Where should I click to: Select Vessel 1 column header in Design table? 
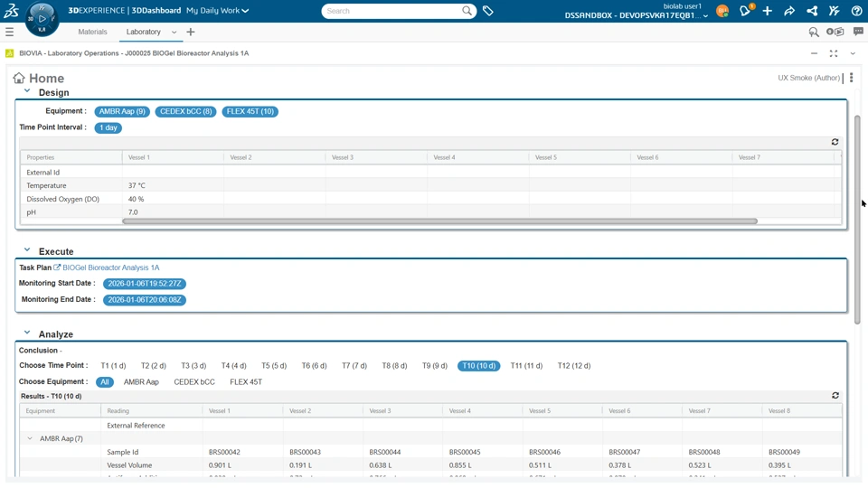[x=173, y=157]
